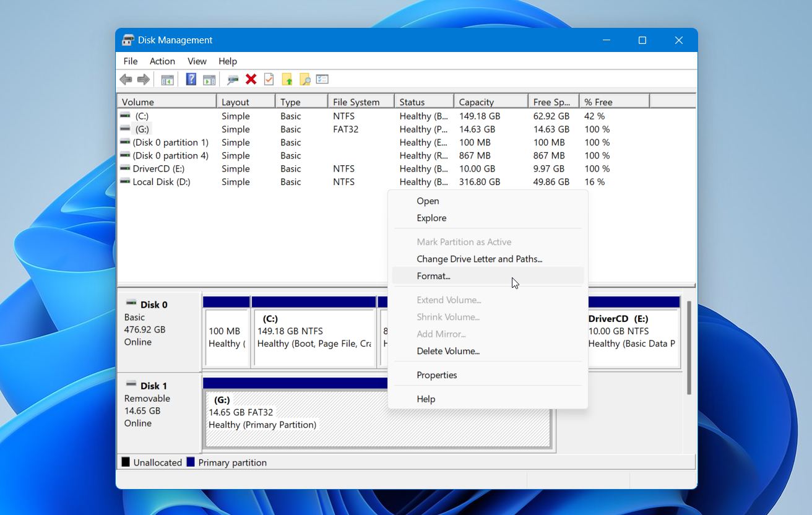Viewport: 812px width, 515px height.
Task: Click drive icon of Disk 0 partition 1 row
Action: [125, 142]
